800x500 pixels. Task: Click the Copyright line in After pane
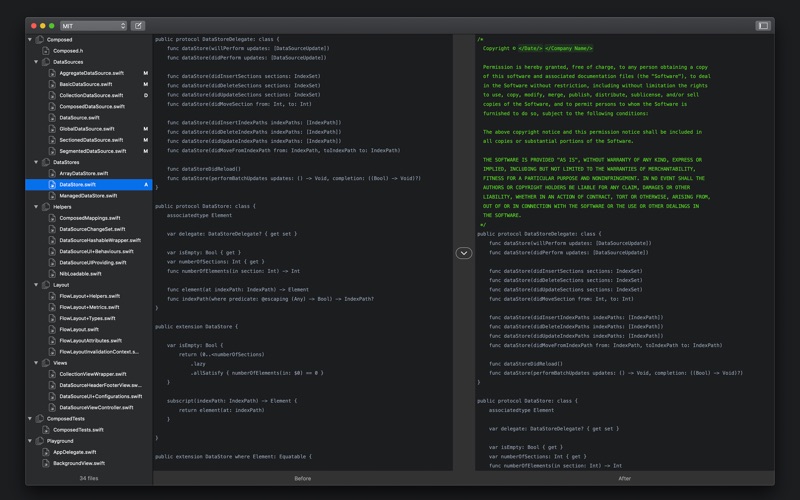pos(538,48)
